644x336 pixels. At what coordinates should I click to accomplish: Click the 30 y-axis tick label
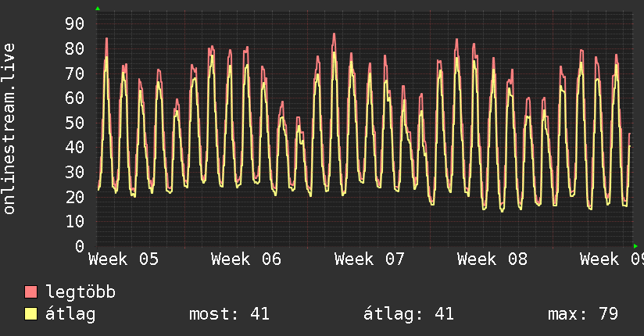[75, 172]
